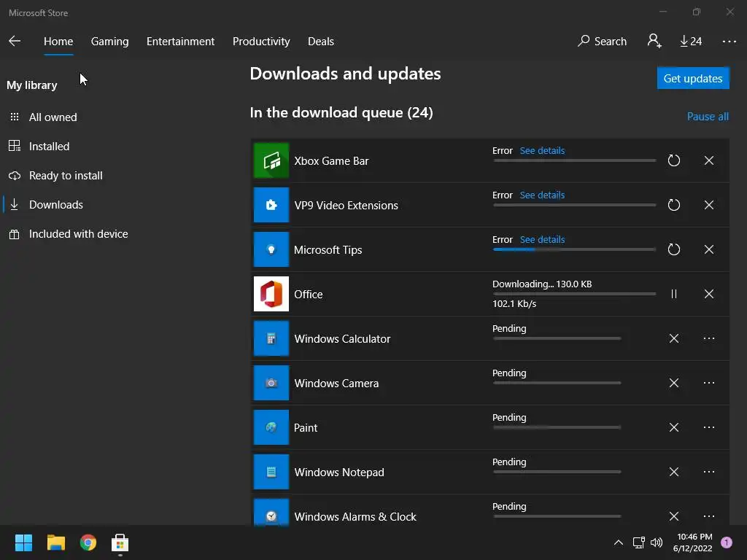Click the Office download progress bar
The width and height of the screenshot is (747, 560).
(x=575, y=294)
